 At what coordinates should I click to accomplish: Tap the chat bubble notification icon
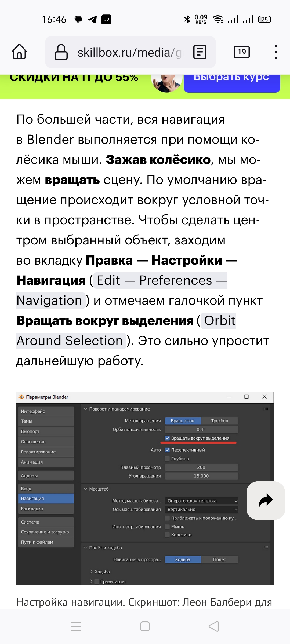pos(78,20)
